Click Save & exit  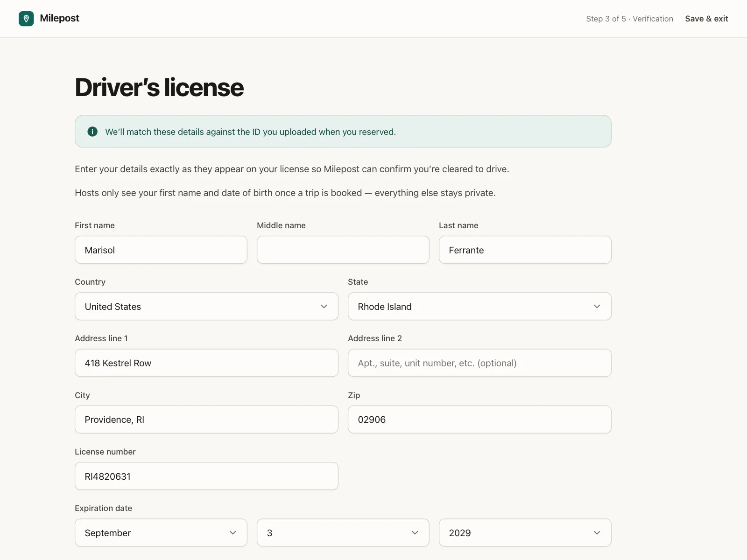coord(706,19)
